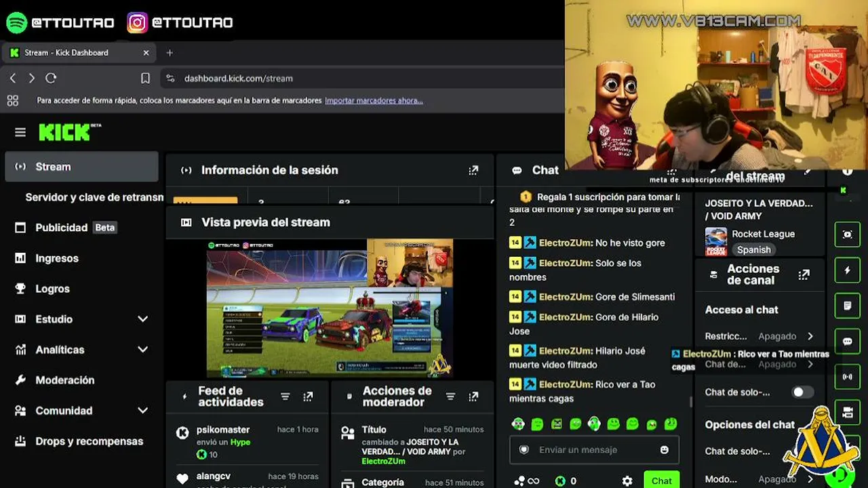Open chat settings gear
Screen dimensions: 868x488
point(627,481)
